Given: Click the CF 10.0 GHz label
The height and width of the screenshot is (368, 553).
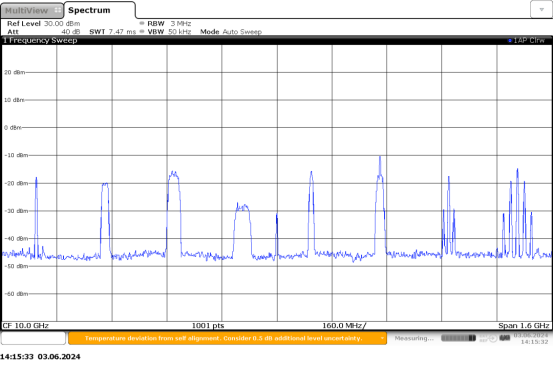Looking at the screenshot, I should (25, 326).
